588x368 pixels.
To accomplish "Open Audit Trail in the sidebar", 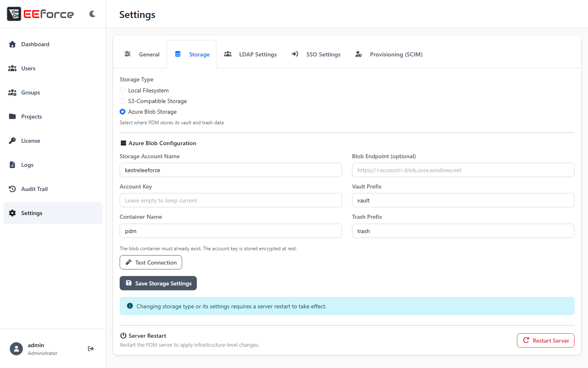I will (x=53, y=189).
